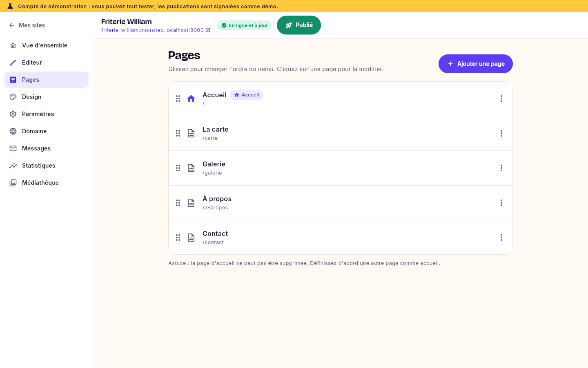
Task: Click the drag handle of Accueil row
Action: pos(178,99)
